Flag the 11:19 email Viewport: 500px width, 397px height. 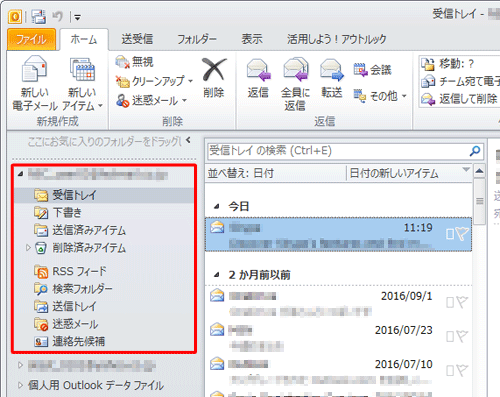(x=462, y=234)
